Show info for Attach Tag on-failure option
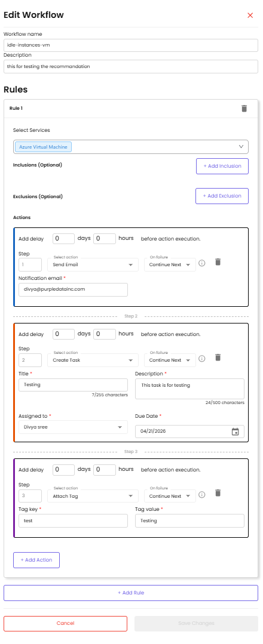Screen dimensions: 263x644 pyautogui.click(x=201, y=495)
